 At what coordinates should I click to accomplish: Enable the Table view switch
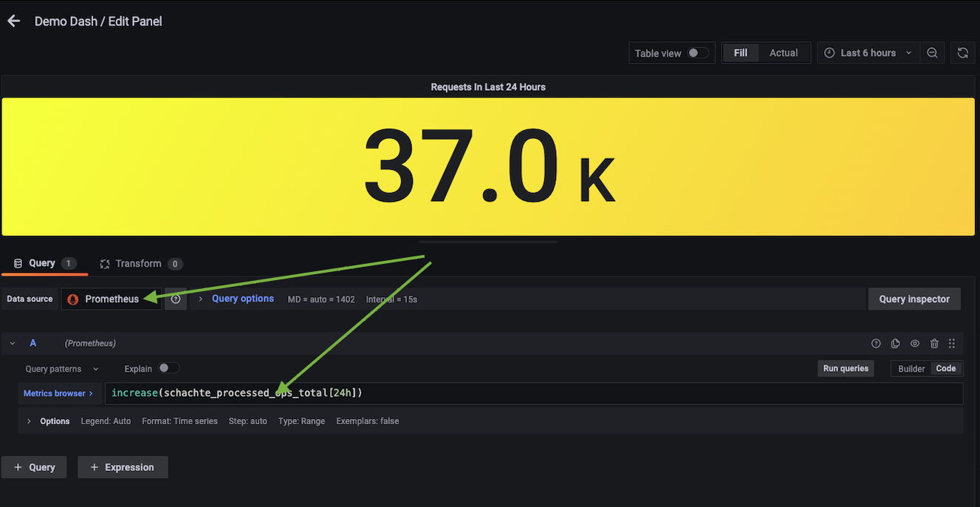pos(697,53)
